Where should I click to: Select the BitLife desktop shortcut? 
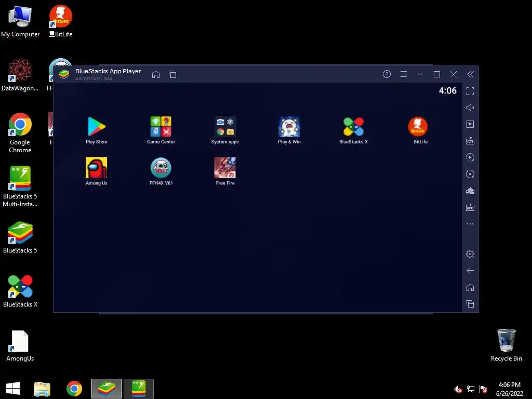point(61,21)
